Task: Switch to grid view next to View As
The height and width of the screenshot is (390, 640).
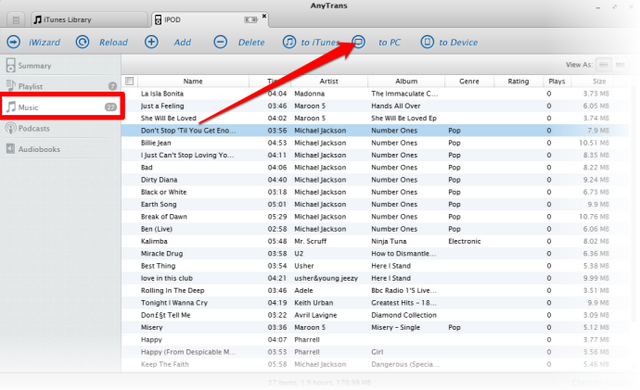Action: tap(620, 64)
